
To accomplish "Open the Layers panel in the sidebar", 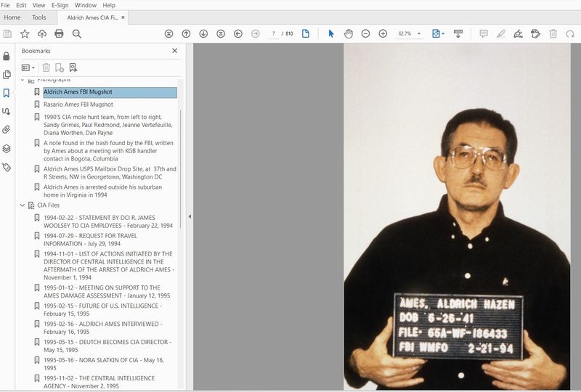I will 7,149.
